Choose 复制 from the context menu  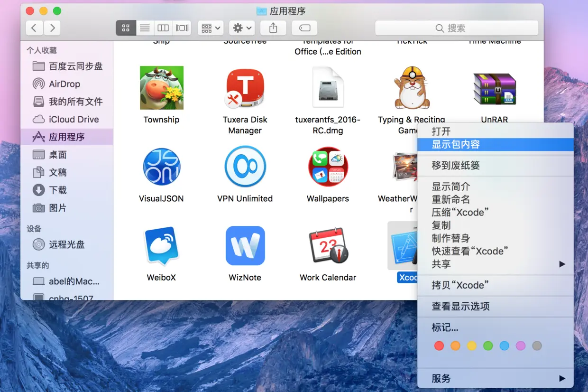(x=495, y=225)
